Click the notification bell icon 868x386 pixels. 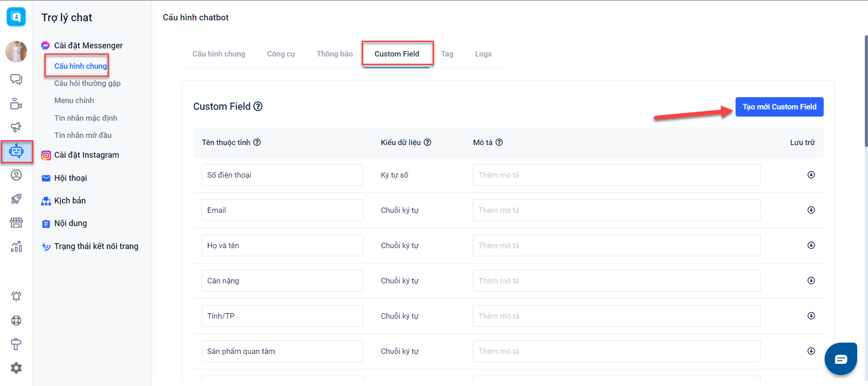click(16, 297)
